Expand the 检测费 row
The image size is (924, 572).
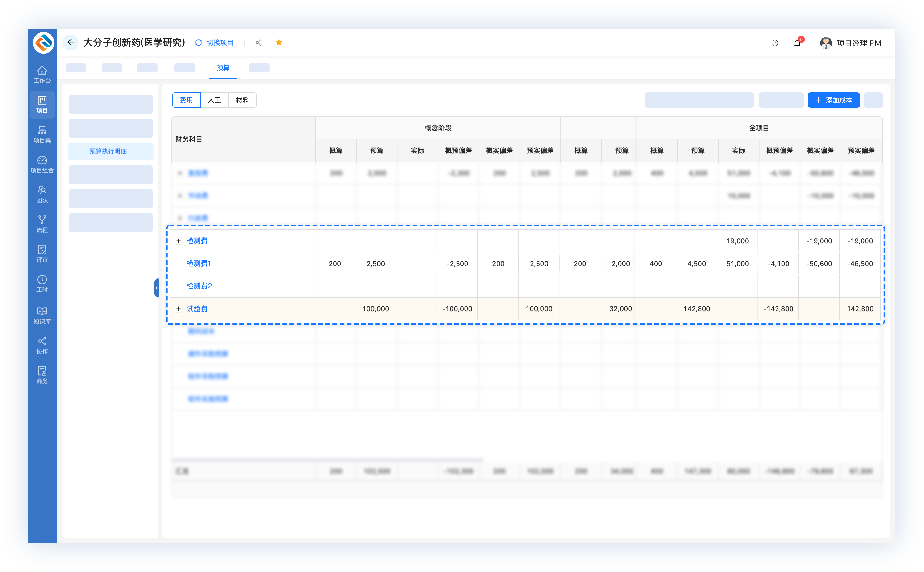pyautogui.click(x=178, y=241)
